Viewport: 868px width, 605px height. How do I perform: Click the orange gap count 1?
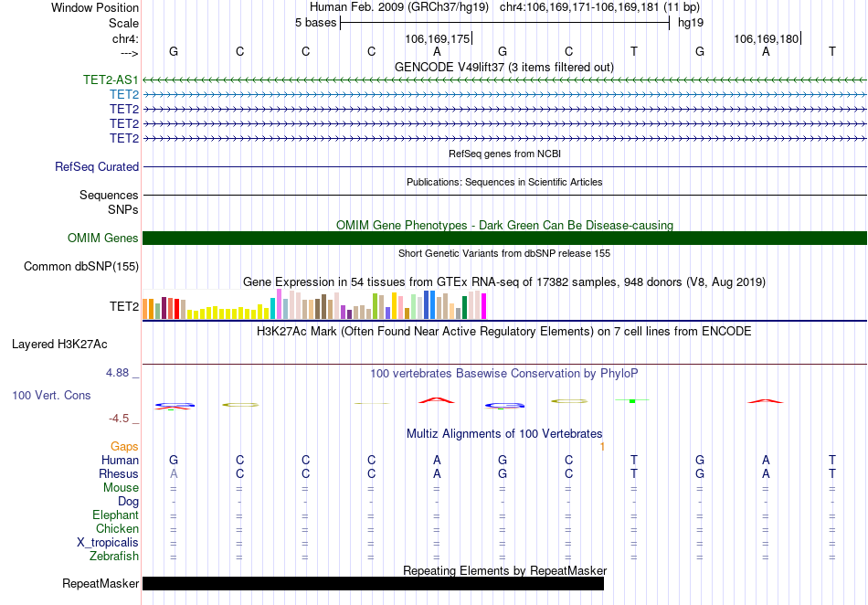click(x=602, y=446)
